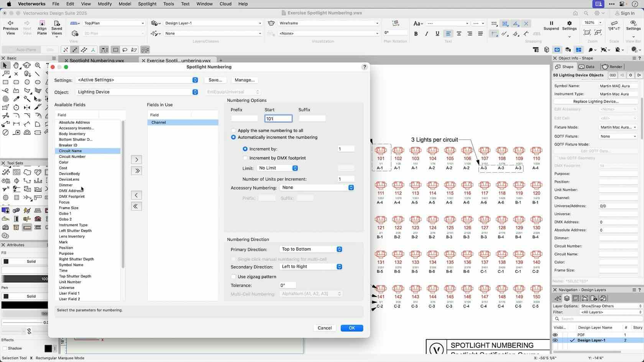Open the Limit dropdown set to No Limit
This screenshot has height=362, width=644.
pyautogui.click(x=278, y=168)
